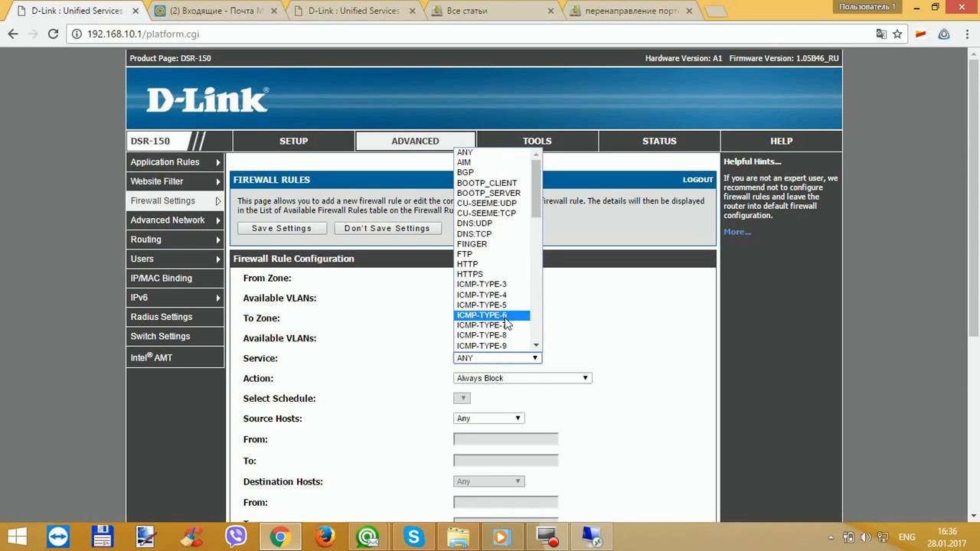Open the remote desktop taskbar icon
This screenshot has width=980, height=551.
pyautogui.click(x=592, y=536)
